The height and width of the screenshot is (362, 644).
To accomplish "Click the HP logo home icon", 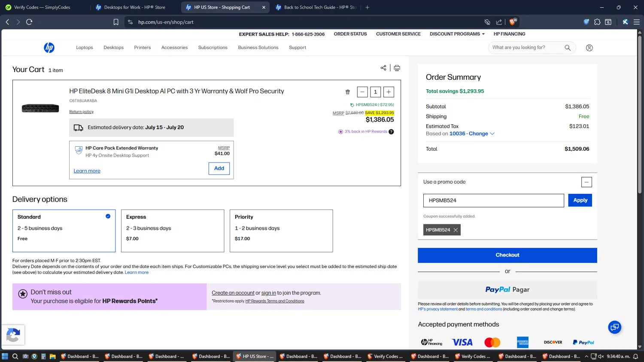I will pos(49,48).
